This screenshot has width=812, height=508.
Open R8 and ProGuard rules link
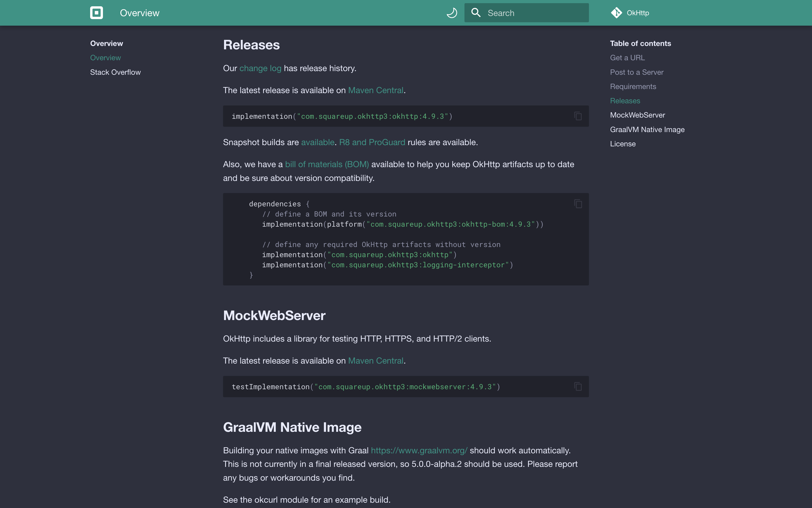pyautogui.click(x=372, y=142)
